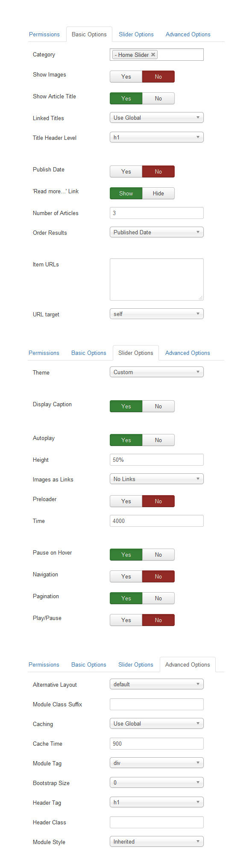Viewport: 252px width, 868px height.
Task: Open the top Advanced Options tab
Action: click(188, 34)
